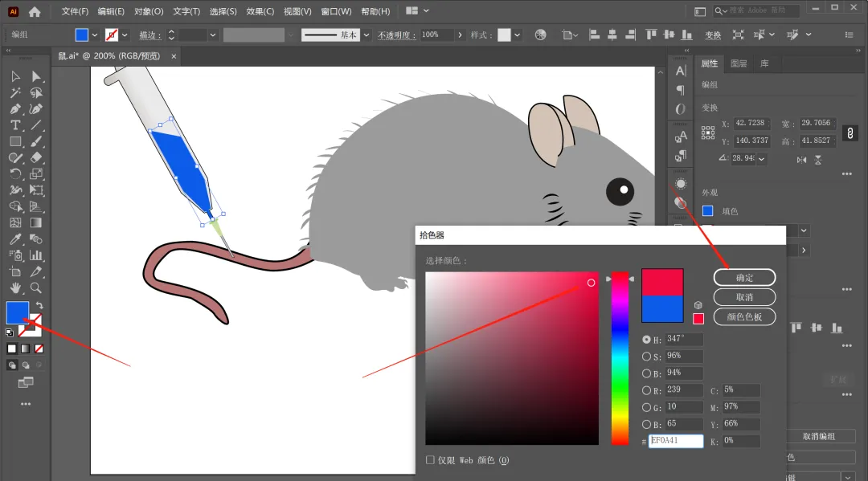This screenshot has width=868, height=481.
Task: Pick the Eyedropper tool
Action: coord(15,239)
